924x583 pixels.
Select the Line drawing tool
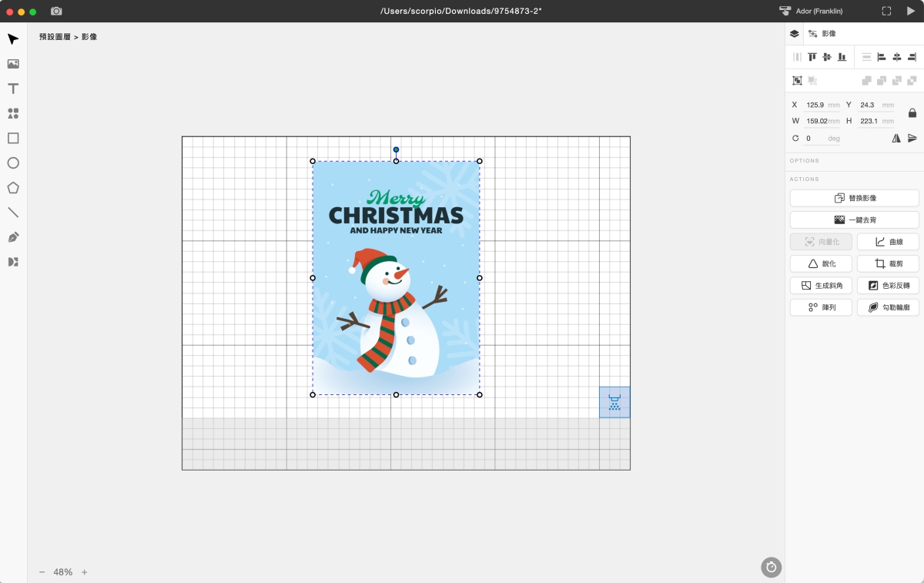[13, 213]
